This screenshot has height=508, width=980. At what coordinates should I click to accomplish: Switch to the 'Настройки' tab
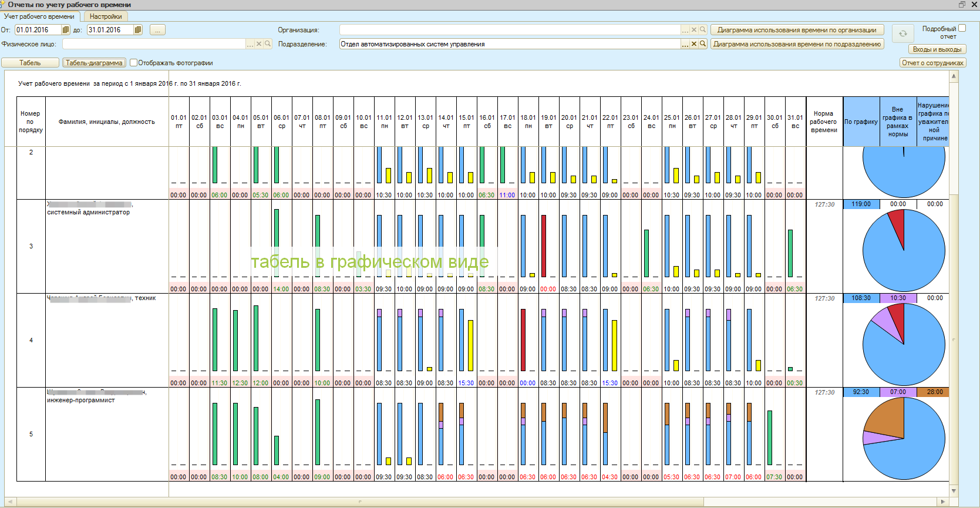[x=106, y=16]
